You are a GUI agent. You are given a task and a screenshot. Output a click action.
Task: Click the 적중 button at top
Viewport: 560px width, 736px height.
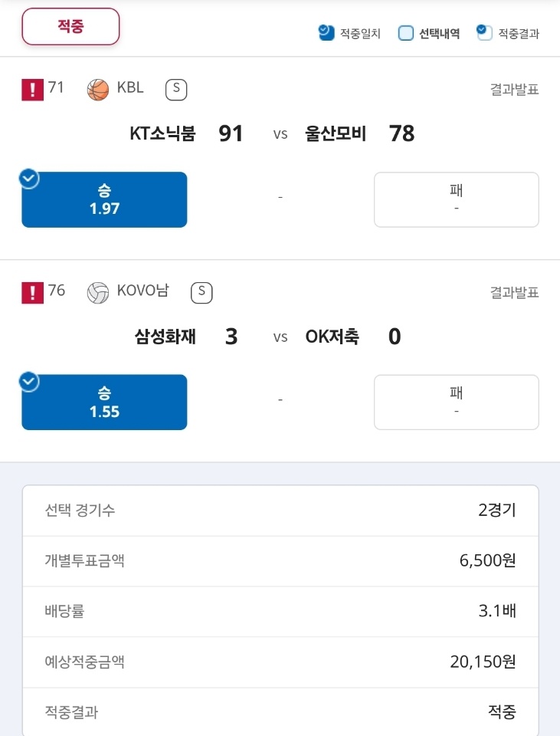70,26
